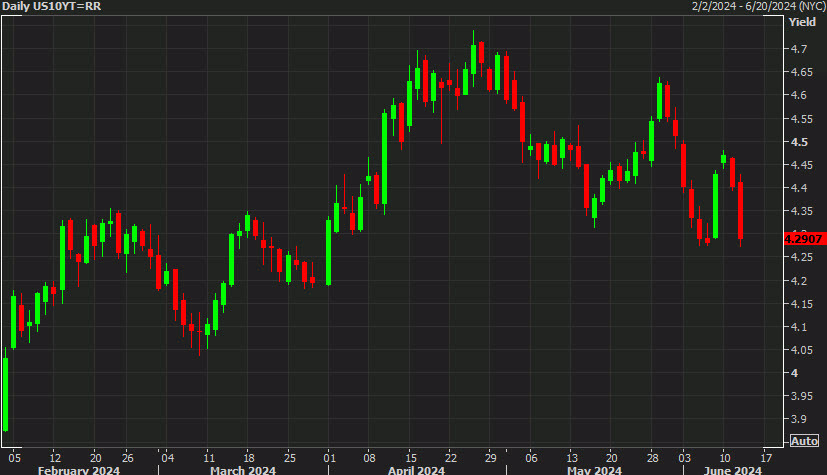Click the 28 date tick in May
827x475 pixels.
click(x=652, y=458)
